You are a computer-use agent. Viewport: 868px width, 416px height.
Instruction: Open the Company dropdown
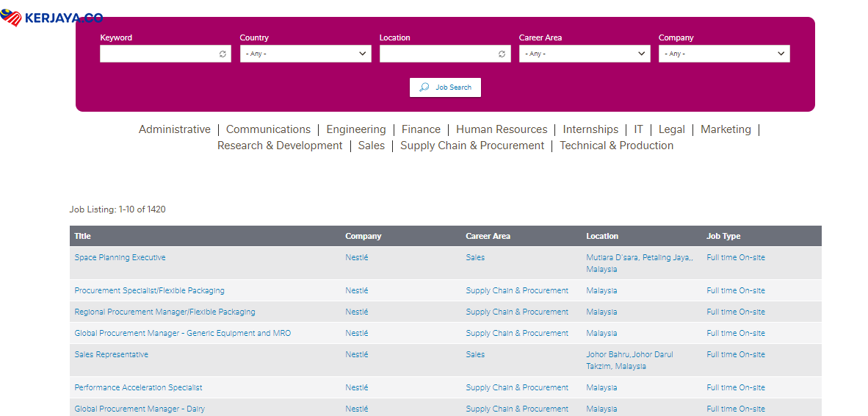pos(724,54)
